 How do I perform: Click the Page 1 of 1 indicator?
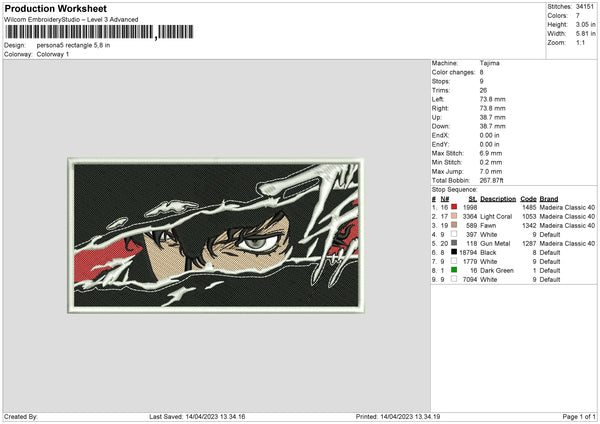(579, 416)
